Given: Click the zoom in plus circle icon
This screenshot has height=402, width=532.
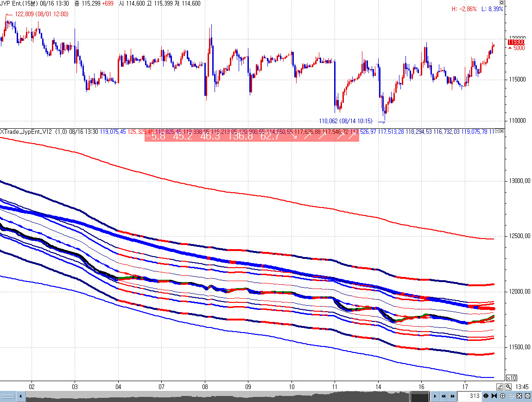Looking at the screenshot, I should point(502,396).
